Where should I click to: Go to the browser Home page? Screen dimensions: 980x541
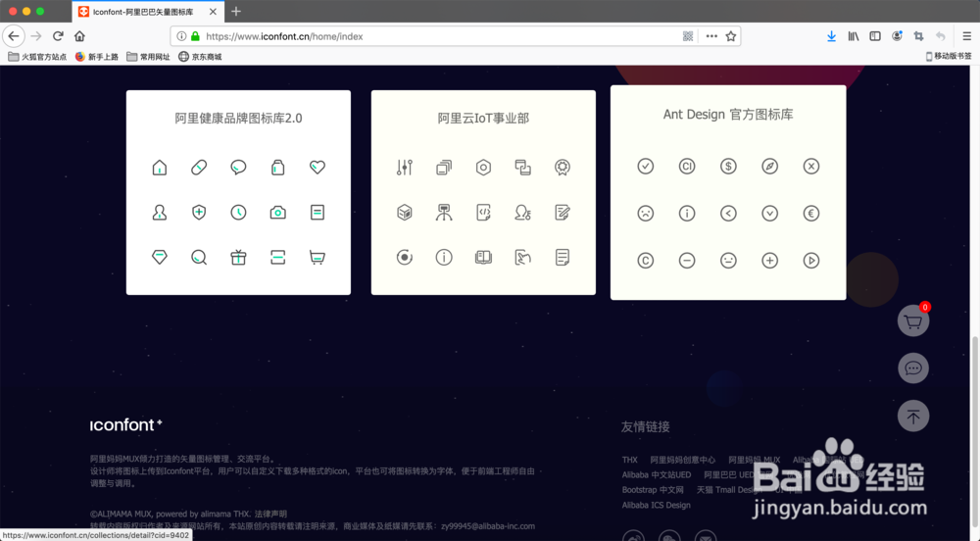pos(79,36)
